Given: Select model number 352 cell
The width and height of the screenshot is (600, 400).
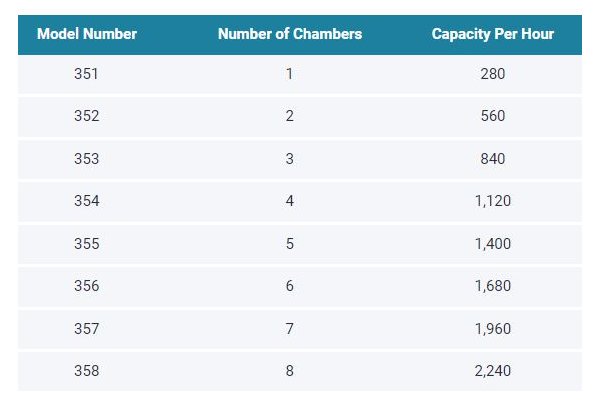Looking at the screenshot, I should click(x=87, y=116).
